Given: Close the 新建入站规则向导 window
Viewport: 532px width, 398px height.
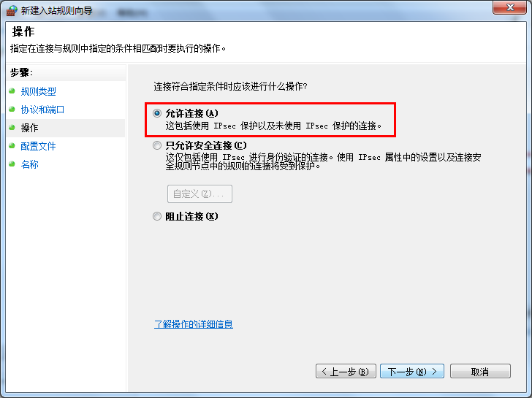Looking at the screenshot, I should pos(510,7).
